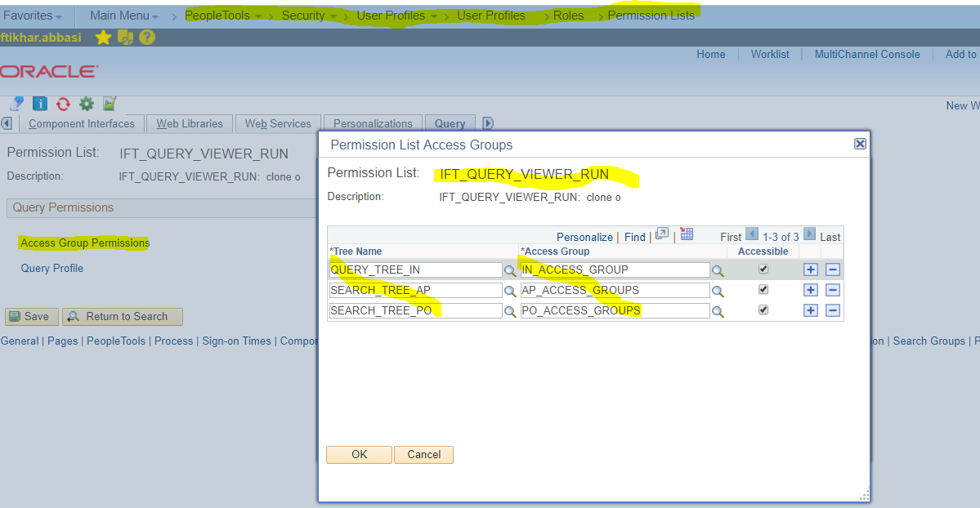Screen dimensions: 980x508
Task: Uncheck Accessible for the QUERY_TREE_IN row
Action: coord(763,269)
